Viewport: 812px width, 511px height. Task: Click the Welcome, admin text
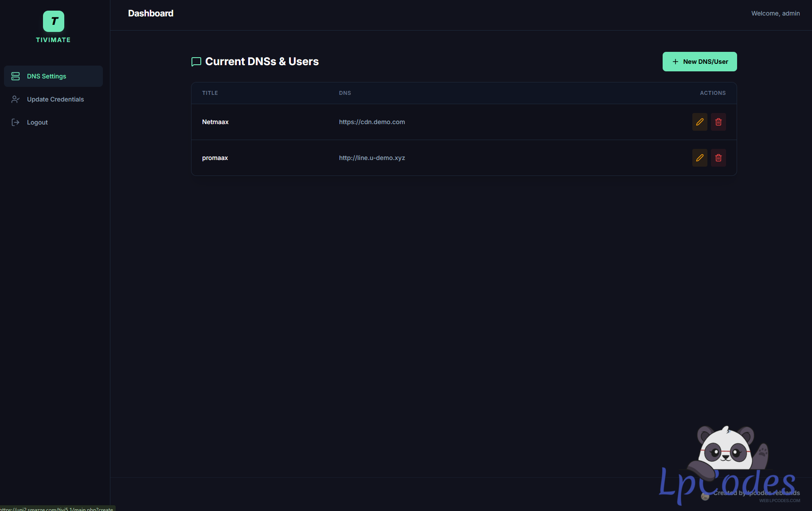pos(775,13)
